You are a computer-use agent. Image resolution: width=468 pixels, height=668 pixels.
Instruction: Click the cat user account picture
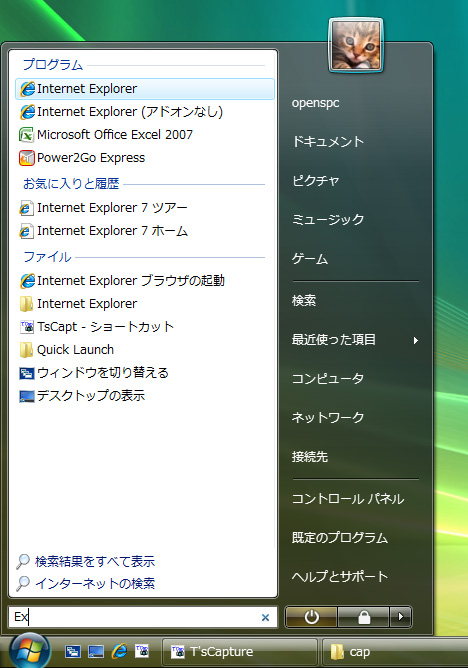pos(356,46)
